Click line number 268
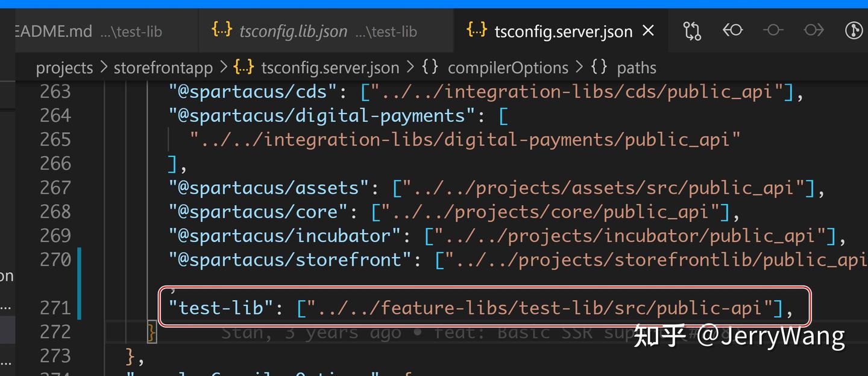The height and width of the screenshot is (376, 868). tap(55, 212)
